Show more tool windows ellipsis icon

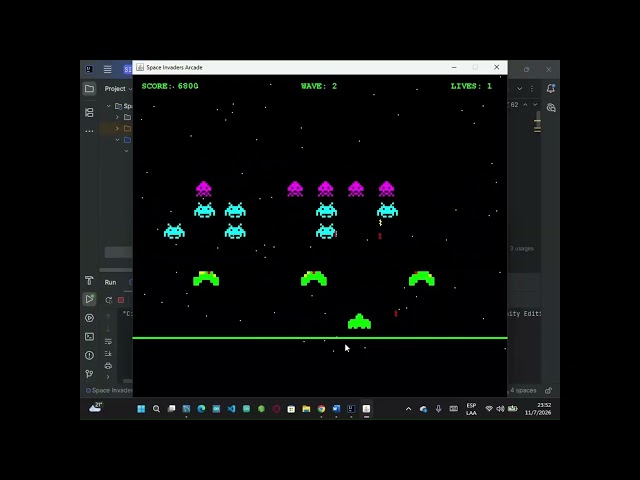click(89, 131)
